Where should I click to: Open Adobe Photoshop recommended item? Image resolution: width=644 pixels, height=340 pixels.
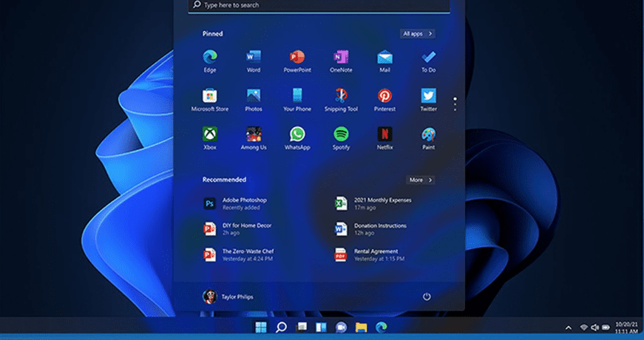(x=235, y=204)
